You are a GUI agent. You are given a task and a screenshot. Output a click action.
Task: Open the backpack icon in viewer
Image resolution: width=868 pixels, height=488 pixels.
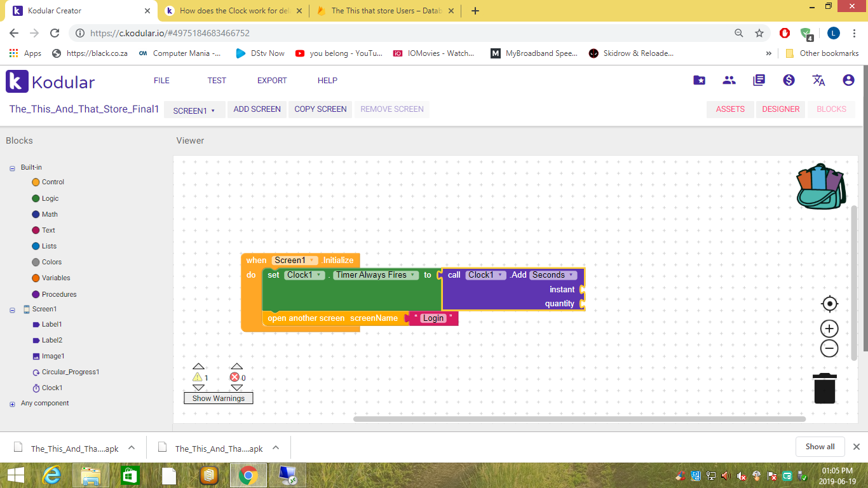(821, 187)
